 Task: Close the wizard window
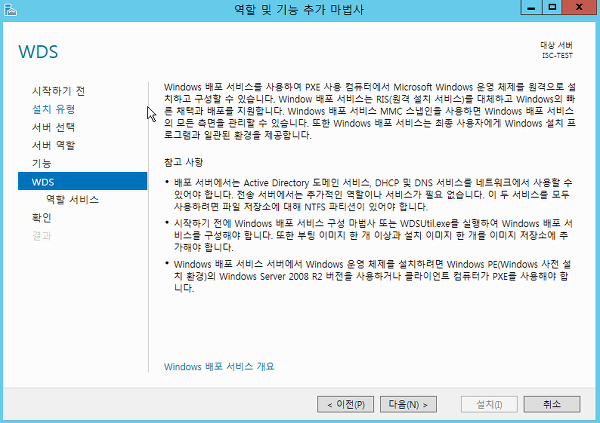click(579, 7)
